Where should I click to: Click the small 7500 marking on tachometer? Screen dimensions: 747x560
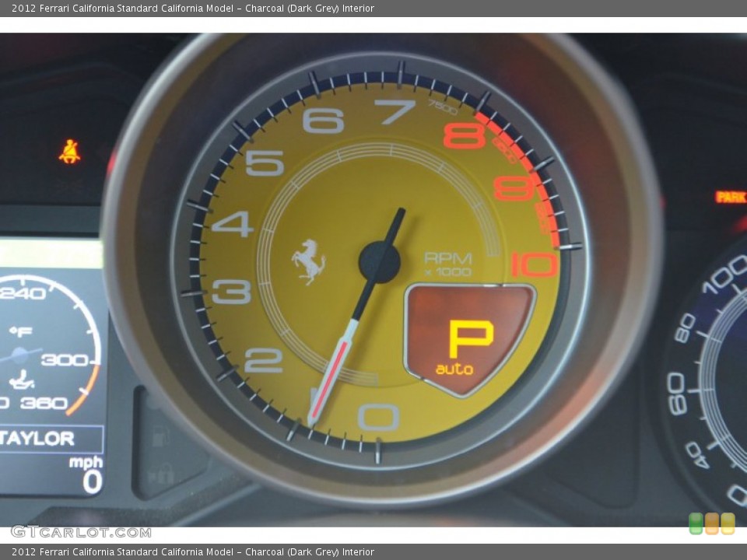point(443,107)
